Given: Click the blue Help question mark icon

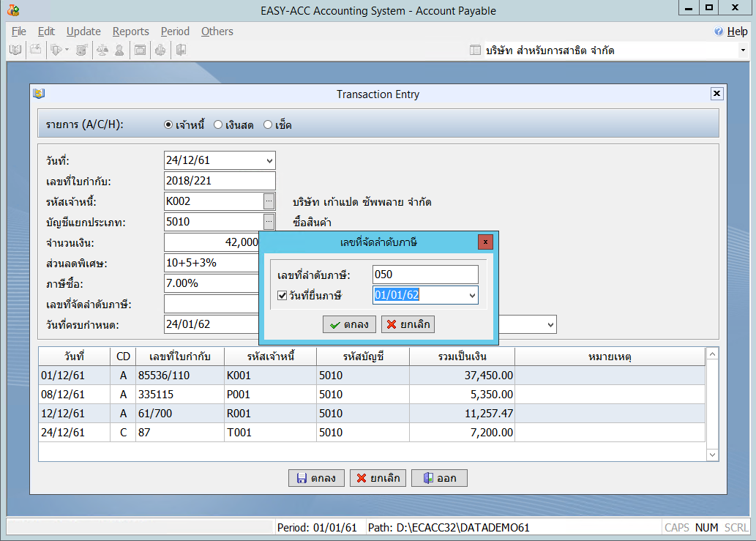Looking at the screenshot, I should pos(719,31).
